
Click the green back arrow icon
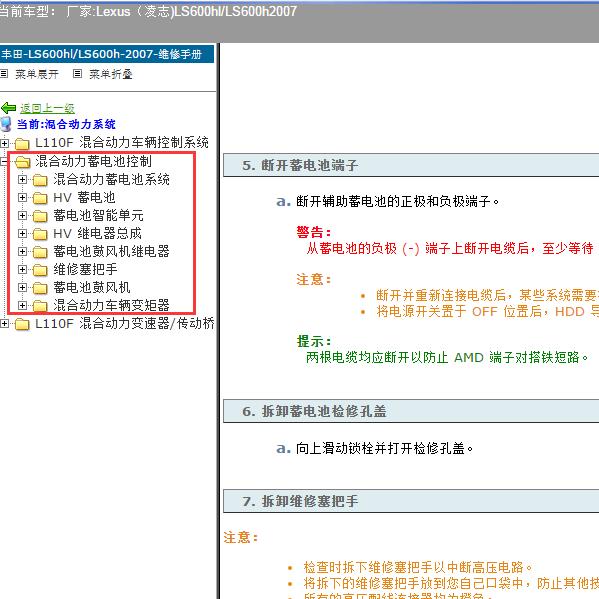click(x=8, y=108)
